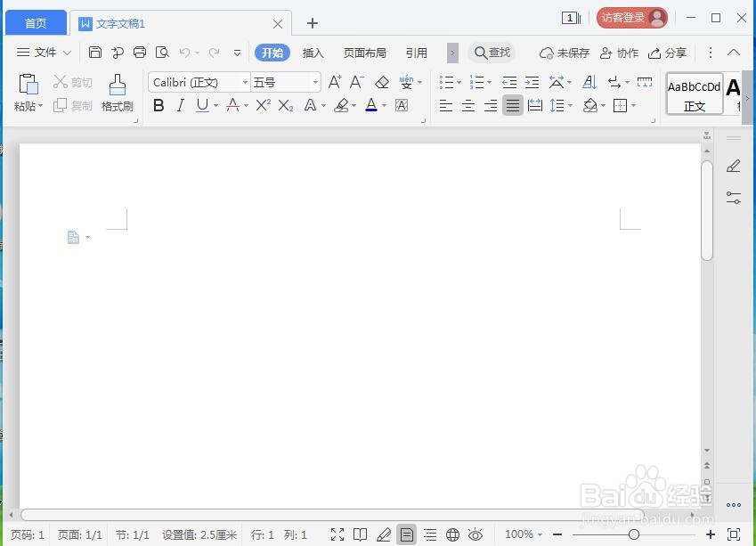
Task: Expand line spacing dropdown
Action: click(x=571, y=105)
